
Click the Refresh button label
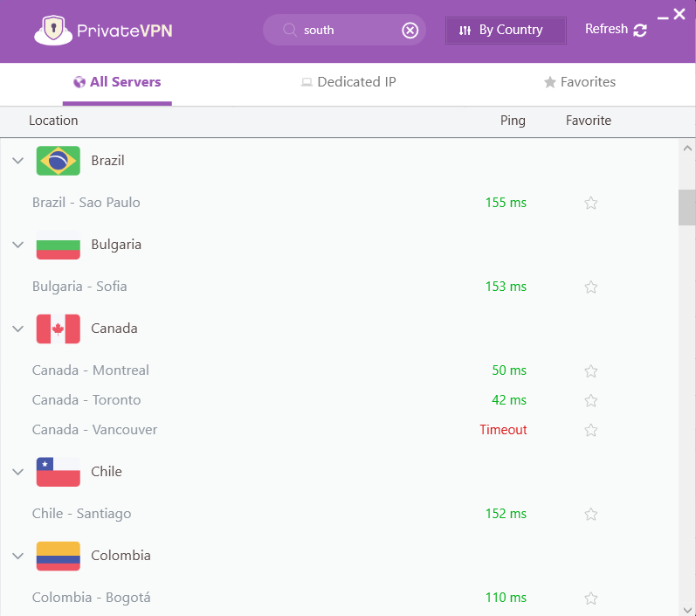click(x=606, y=29)
